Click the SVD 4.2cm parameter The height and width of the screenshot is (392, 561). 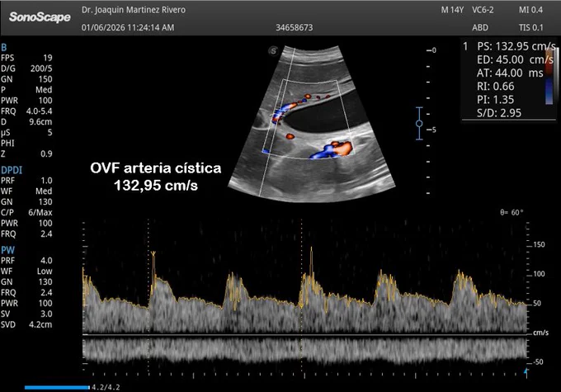pyautogui.click(x=26, y=324)
